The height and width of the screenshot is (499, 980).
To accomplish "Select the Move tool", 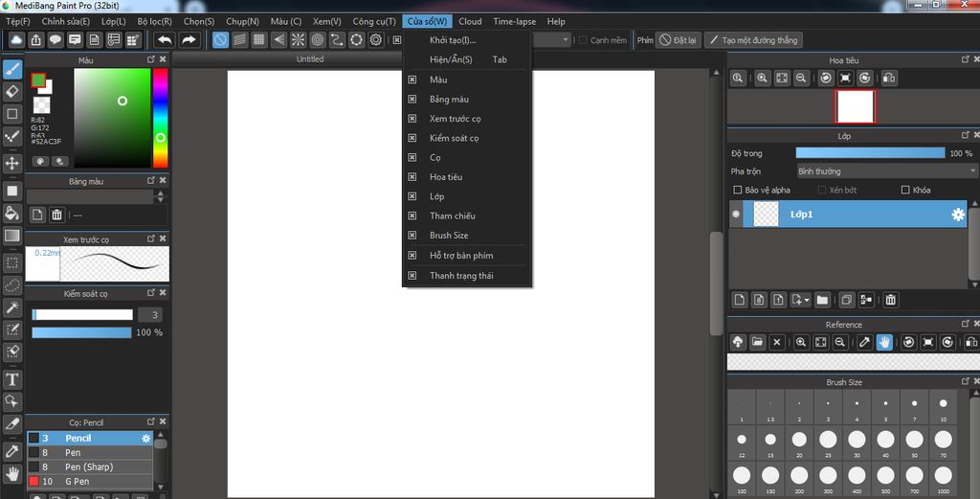I will (x=12, y=163).
